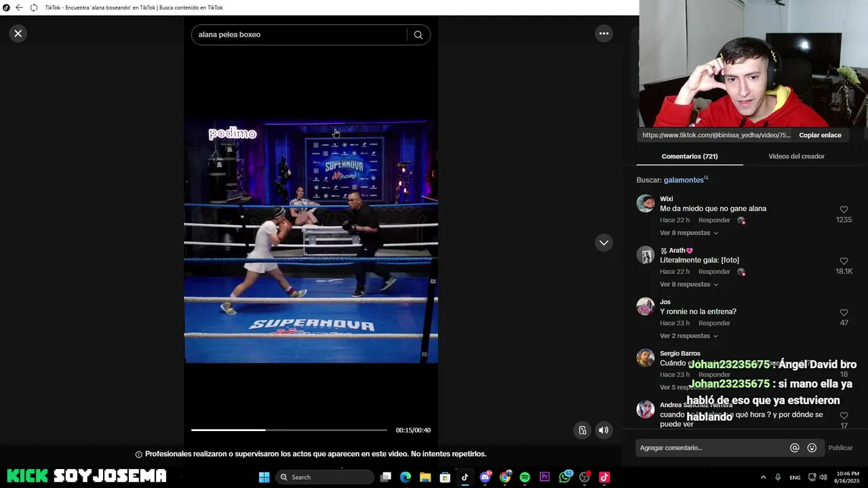Click the Sergio Barros username
868x488 pixels.
point(680,354)
